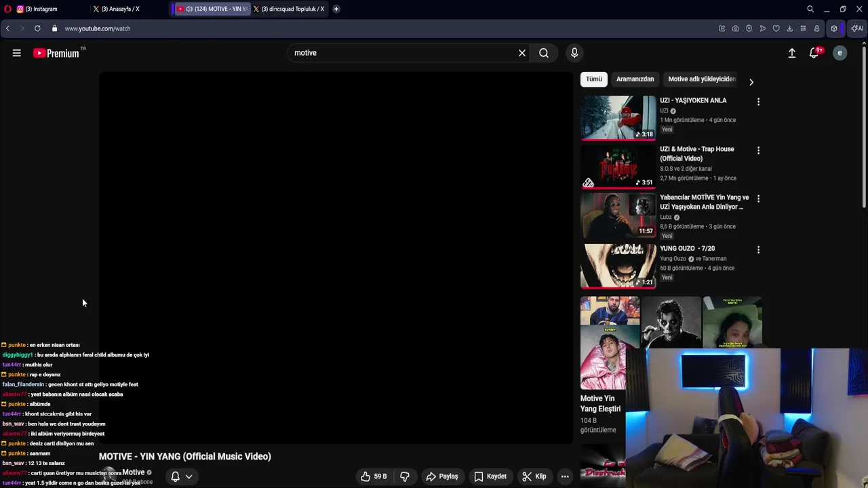
Task: Switch to the dincsquad Topluluk / X tab
Action: tap(290, 9)
